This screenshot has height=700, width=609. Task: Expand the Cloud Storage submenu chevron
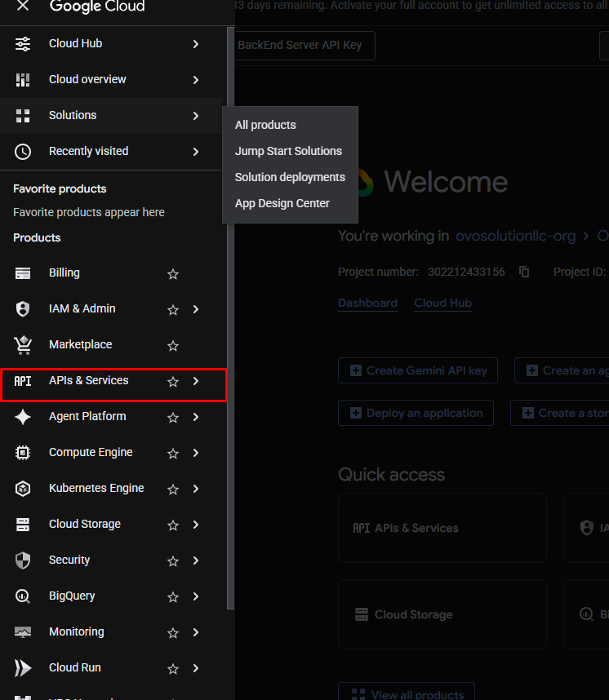pos(196,525)
